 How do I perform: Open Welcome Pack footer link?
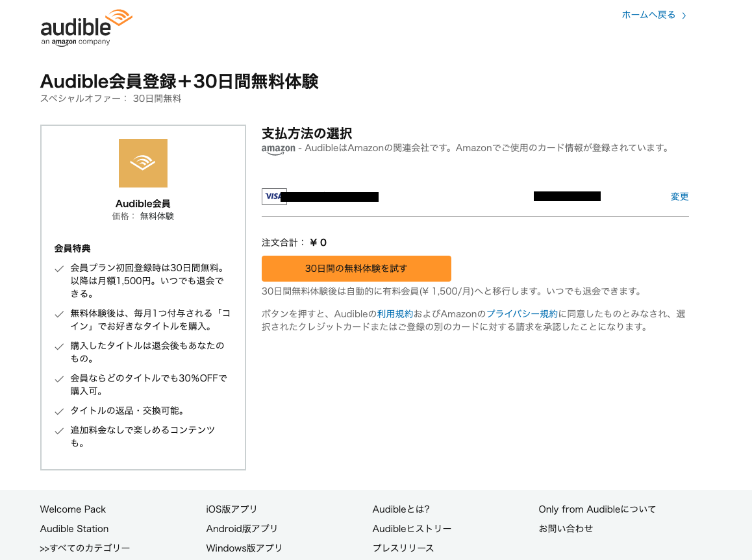click(73, 509)
